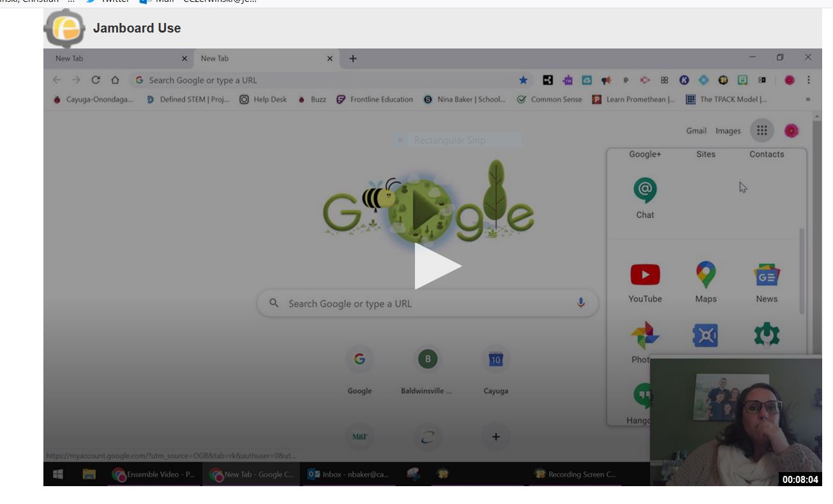Click the browser reload button
Screen dimensions: 833x504
pyautogui.click(x=96, y=80)
